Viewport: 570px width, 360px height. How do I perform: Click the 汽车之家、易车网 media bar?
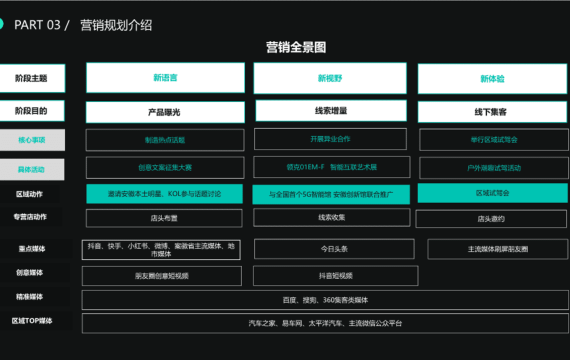point(325,323)
